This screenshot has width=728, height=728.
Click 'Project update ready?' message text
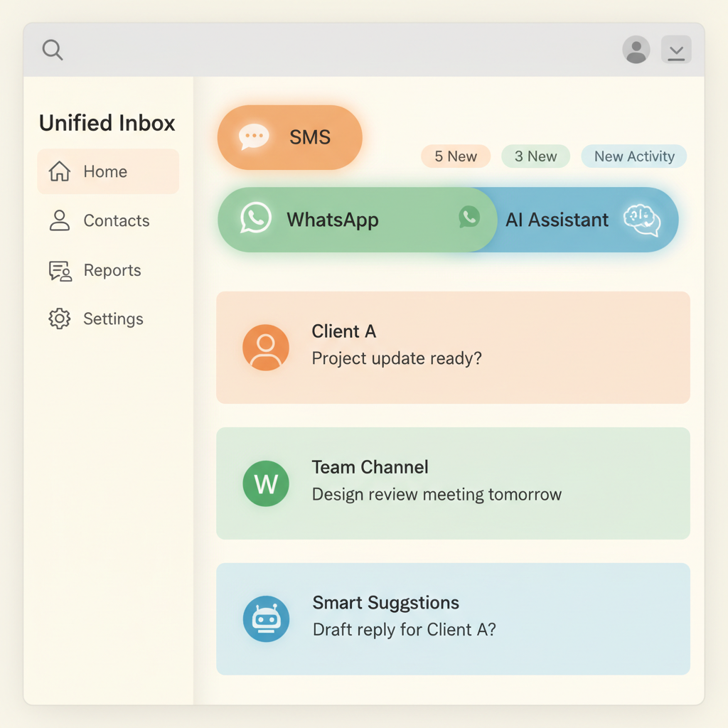(x=397, y=358)
